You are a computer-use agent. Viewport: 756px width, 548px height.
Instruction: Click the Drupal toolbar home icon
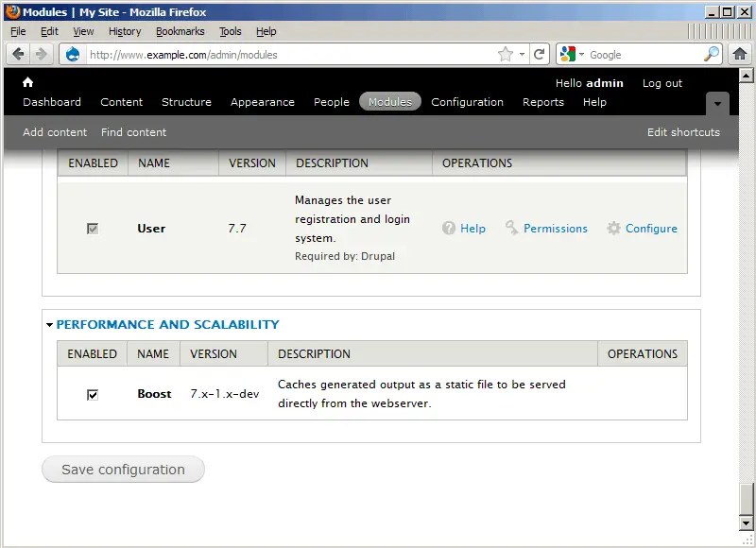pos(28,82)
